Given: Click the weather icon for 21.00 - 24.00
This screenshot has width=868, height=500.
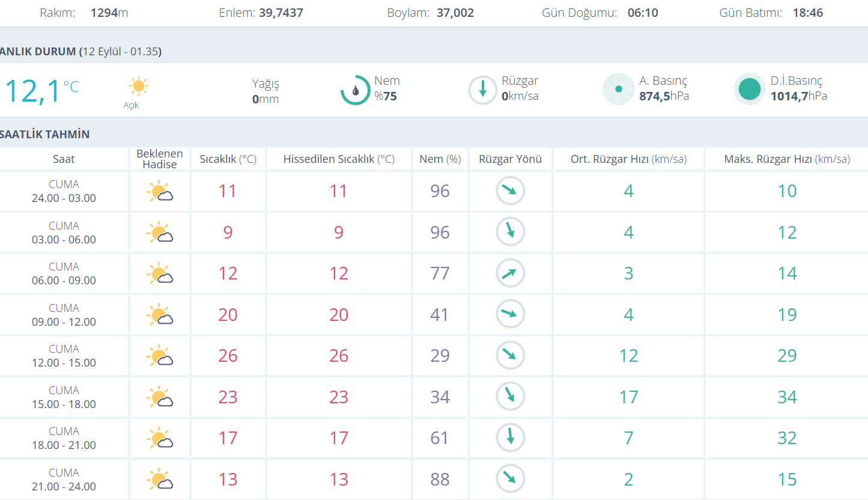Looking at the screenshot, I should [160, 480].
